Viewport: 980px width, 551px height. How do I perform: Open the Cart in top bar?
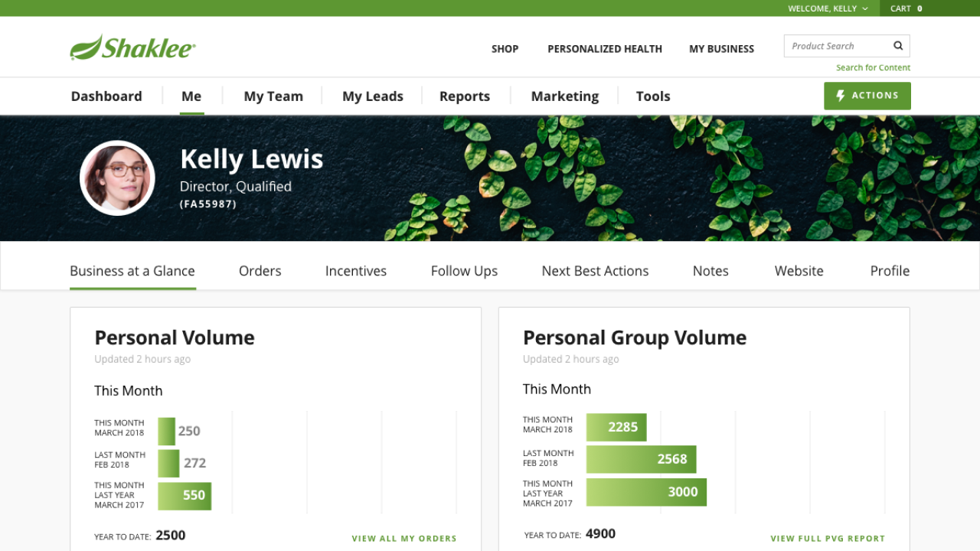pos(906,8)
